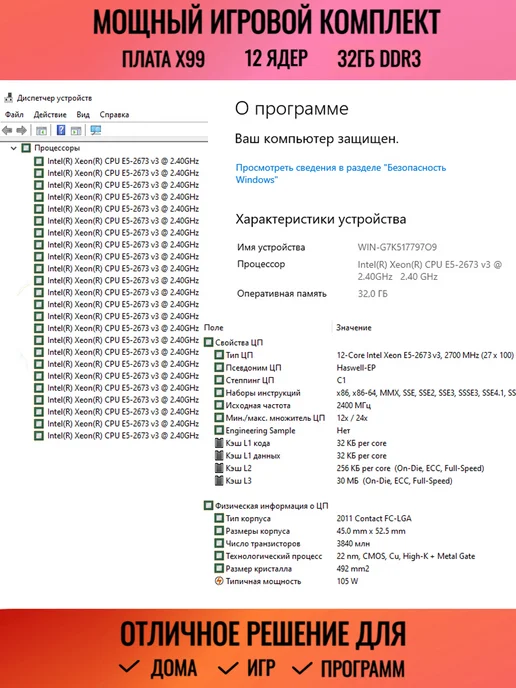
Task: Collapse the Процессоры tree node chevron
Action: [x=14, y=148]
